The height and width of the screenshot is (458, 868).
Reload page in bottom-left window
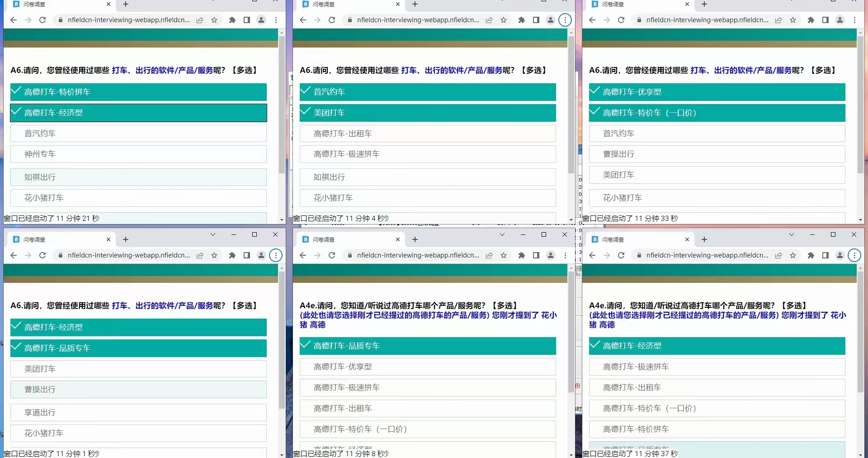coord(42,255)
